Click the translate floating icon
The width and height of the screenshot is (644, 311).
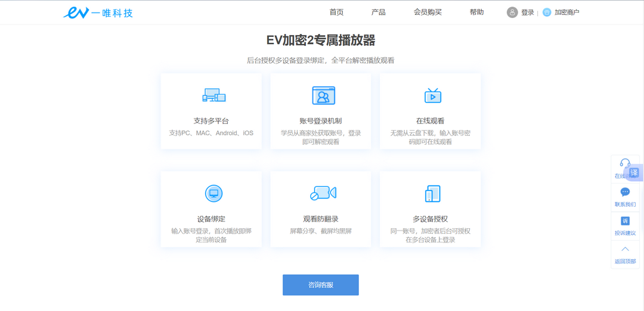tap(634, 172)
